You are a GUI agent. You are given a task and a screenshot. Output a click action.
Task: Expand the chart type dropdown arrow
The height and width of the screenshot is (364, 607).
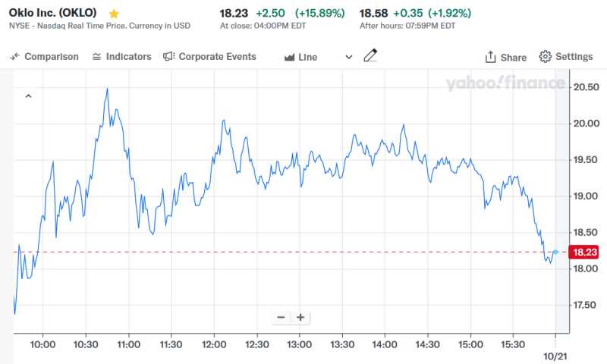[348, 57]
